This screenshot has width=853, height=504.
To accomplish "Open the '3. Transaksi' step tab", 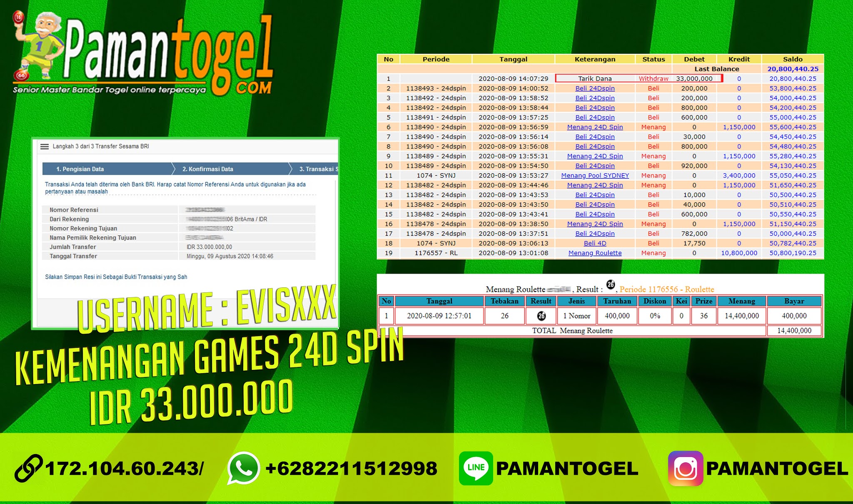I will (318, 169).
